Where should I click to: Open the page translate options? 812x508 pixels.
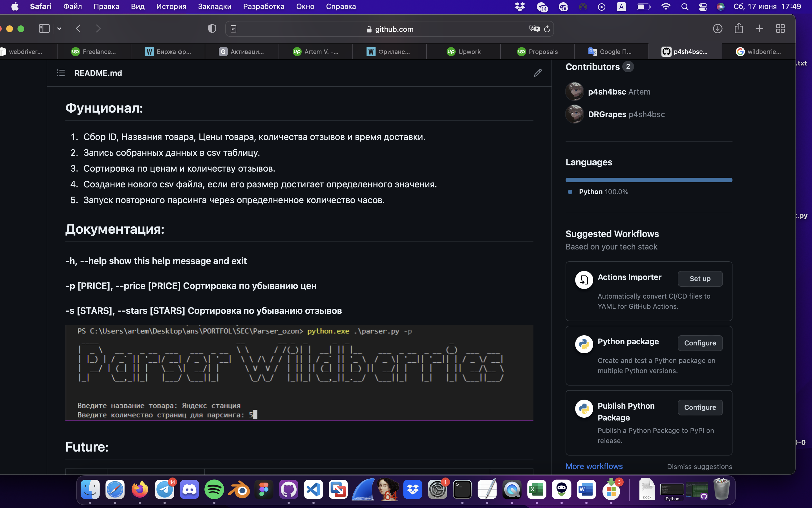click(534, 29)
